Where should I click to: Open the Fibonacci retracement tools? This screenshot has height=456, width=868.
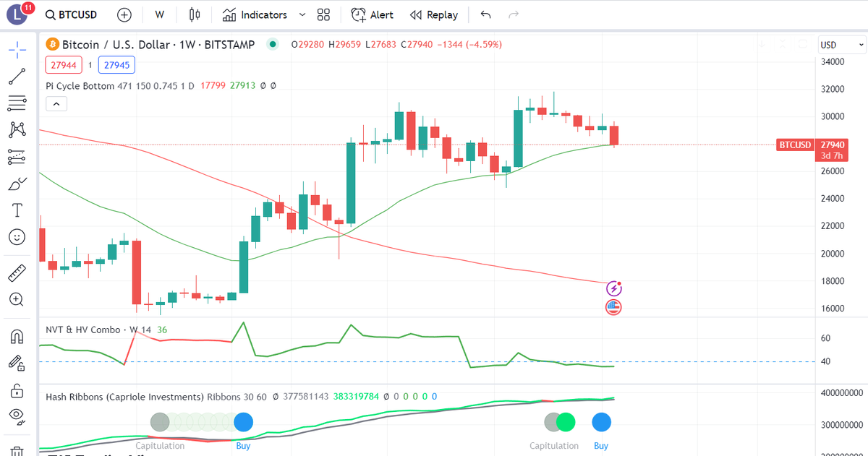click(17, 103)
